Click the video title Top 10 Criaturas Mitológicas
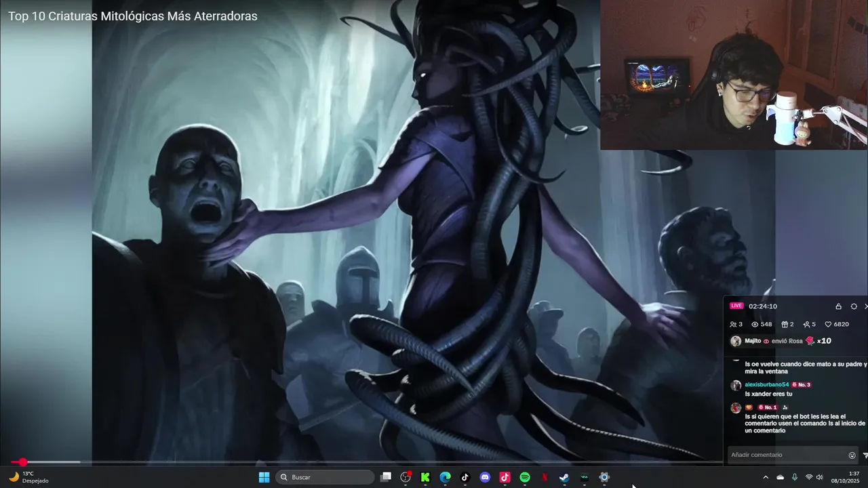The width and height of the screenshot is (868, 488). 133,16
